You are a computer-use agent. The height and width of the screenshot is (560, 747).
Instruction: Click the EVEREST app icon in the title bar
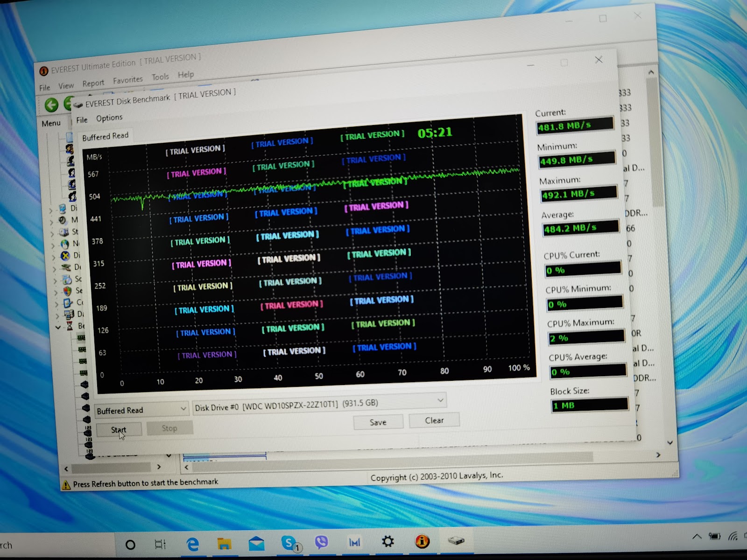coord(44,71)
